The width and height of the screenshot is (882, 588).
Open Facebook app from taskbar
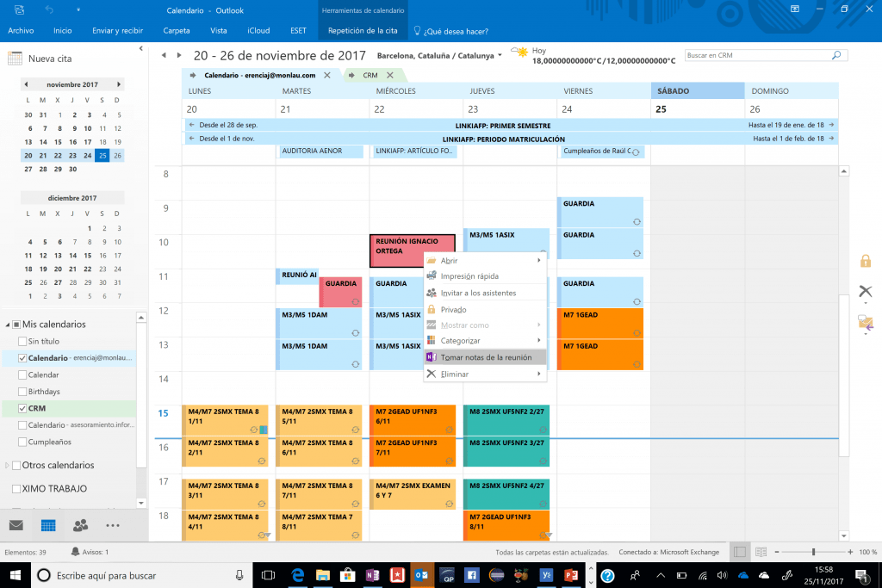pyautogui.click(x=471, y=575)
